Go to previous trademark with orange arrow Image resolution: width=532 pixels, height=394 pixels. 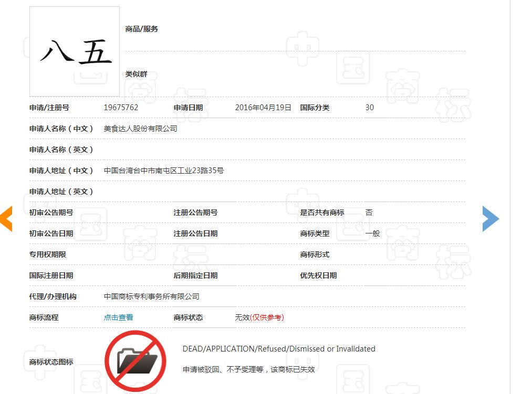[6, 219]
